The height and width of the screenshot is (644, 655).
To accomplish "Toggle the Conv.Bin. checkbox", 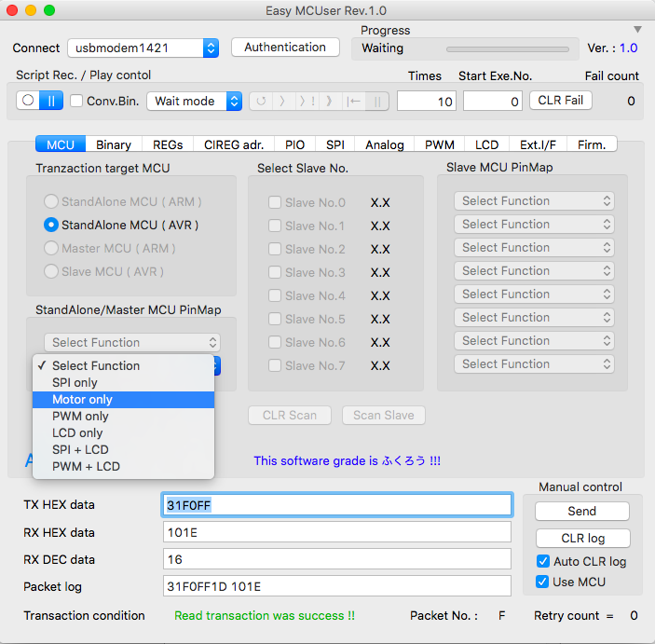I will 76,101.
